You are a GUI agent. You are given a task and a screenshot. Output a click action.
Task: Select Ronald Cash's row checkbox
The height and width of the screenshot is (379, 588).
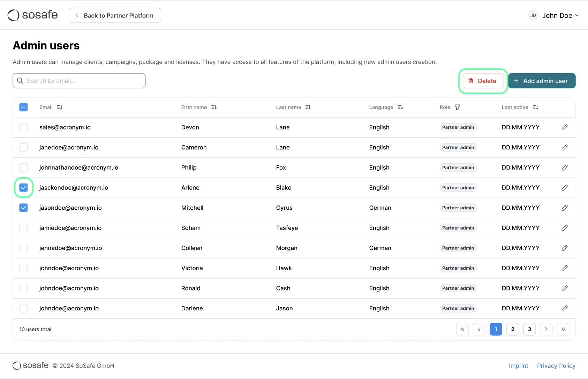tap(23, 288)
